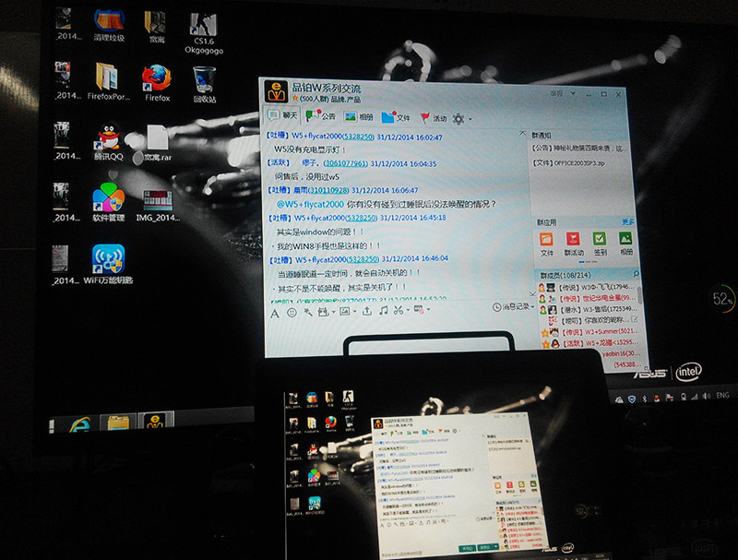Search group members with the magnifier icon
The image size is (738, 560).
(x=636, y=273)
